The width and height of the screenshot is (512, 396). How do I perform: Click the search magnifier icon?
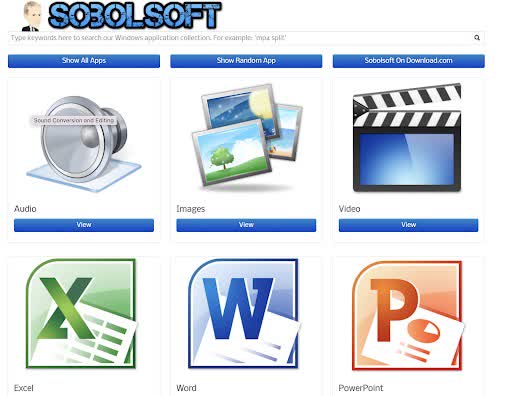[x=477, y=38]
